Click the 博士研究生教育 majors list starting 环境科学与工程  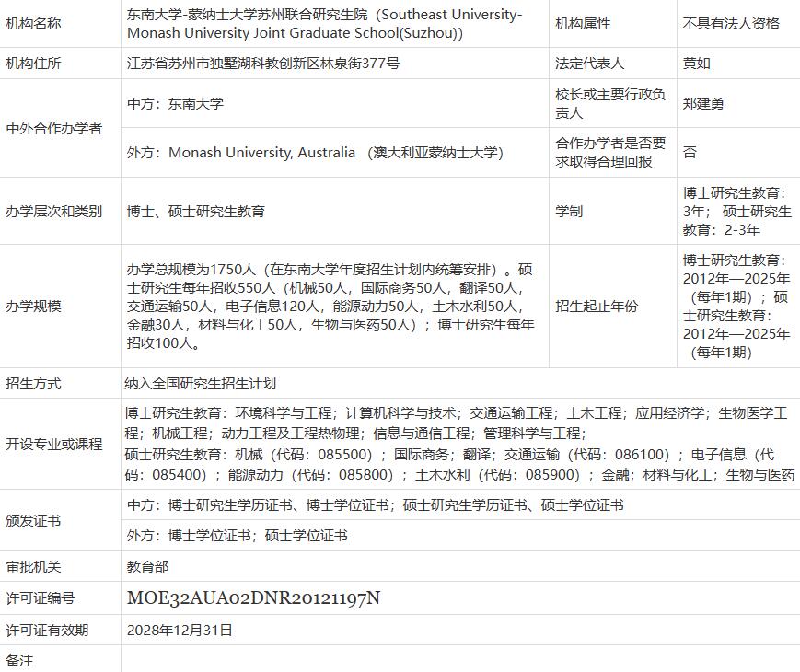tap(456, 423)
